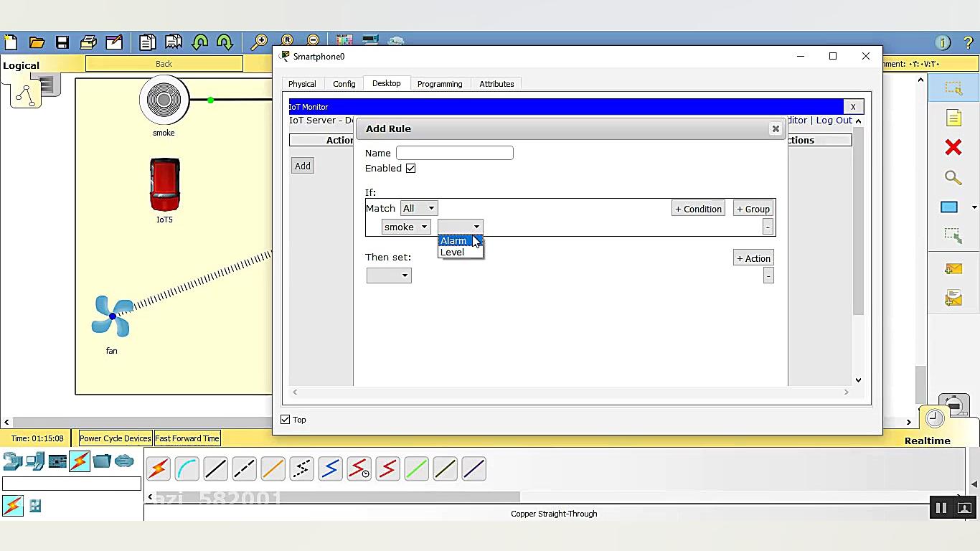980x551 pixels.
Task: Close the Add Rule dialog
Action: (776, 129)
